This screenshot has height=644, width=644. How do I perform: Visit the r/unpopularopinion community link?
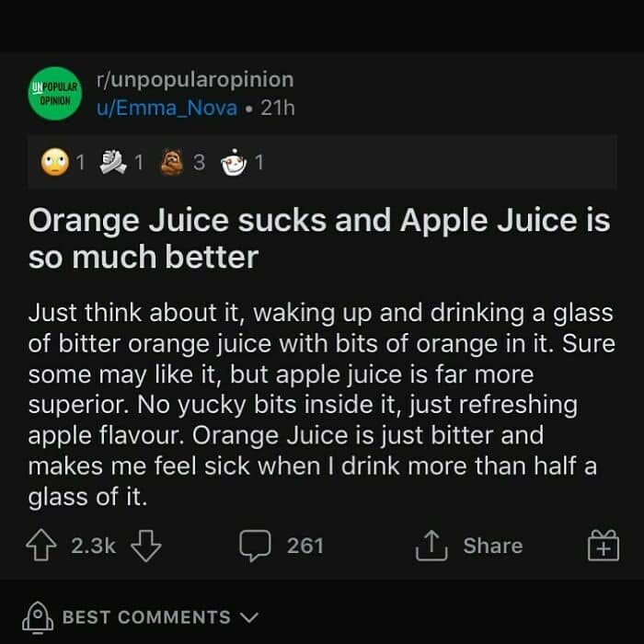(195, 79)
